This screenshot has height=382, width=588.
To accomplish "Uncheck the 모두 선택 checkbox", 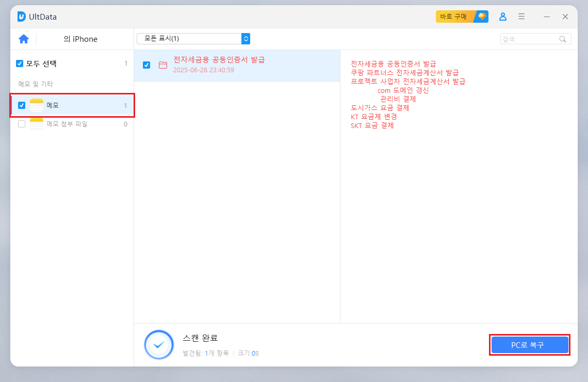I will coord(19,63).
